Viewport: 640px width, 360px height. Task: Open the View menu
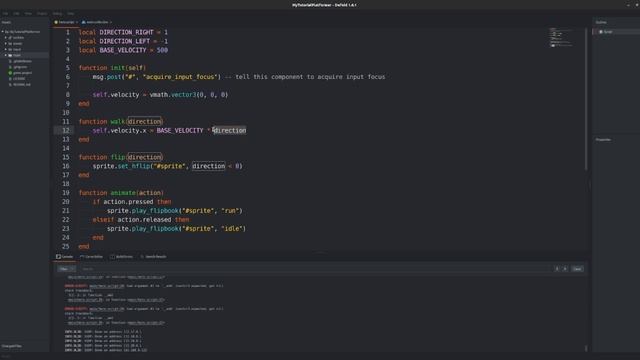click(28, 13)
